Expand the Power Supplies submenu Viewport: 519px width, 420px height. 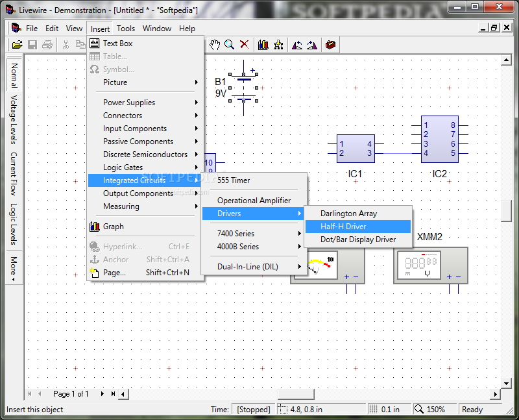coord(146,103)
